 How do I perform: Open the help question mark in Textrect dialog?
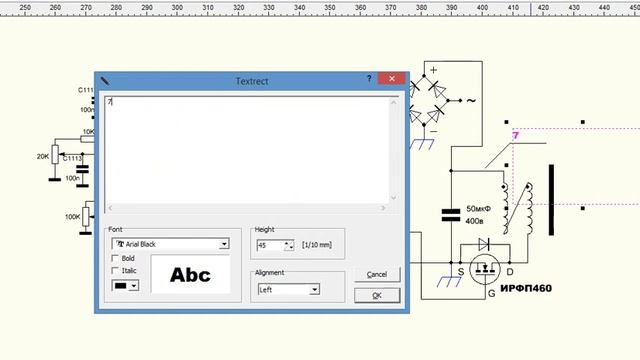369,78
